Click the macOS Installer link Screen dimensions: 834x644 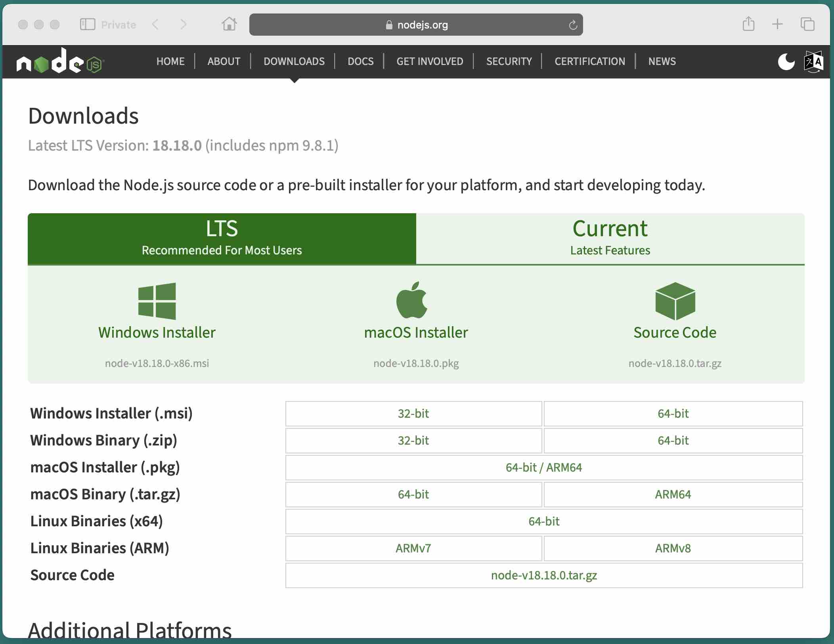tap(416, 333)
